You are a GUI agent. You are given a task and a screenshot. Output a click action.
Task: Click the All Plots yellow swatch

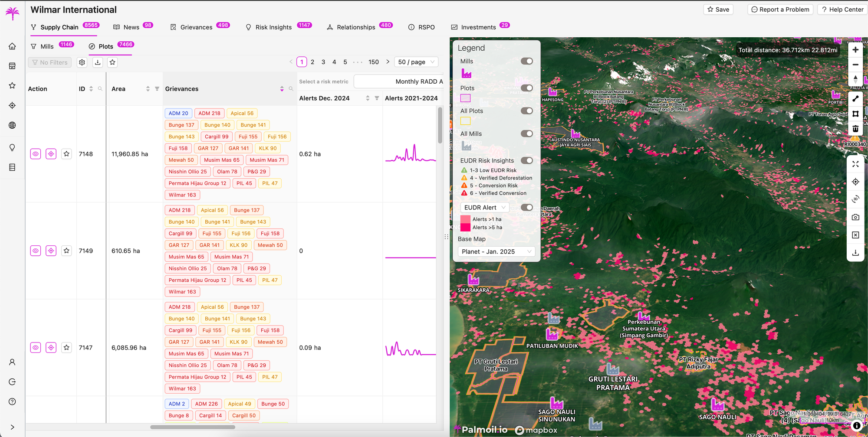465,121
